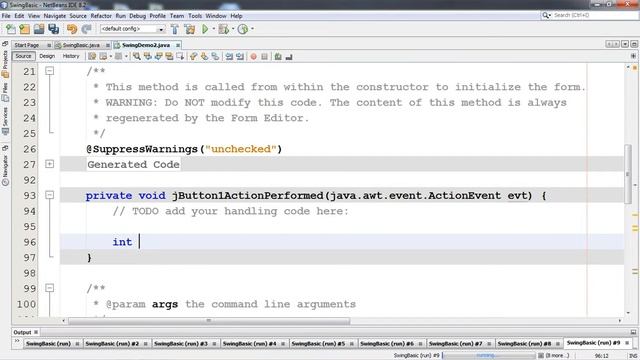Click the New File icon
This screenshot has width=640, height=360.
tap(11, 29)
